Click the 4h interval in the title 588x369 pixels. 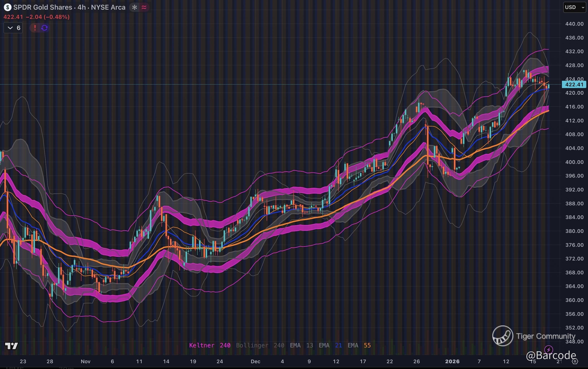click(x=81, y=7)
